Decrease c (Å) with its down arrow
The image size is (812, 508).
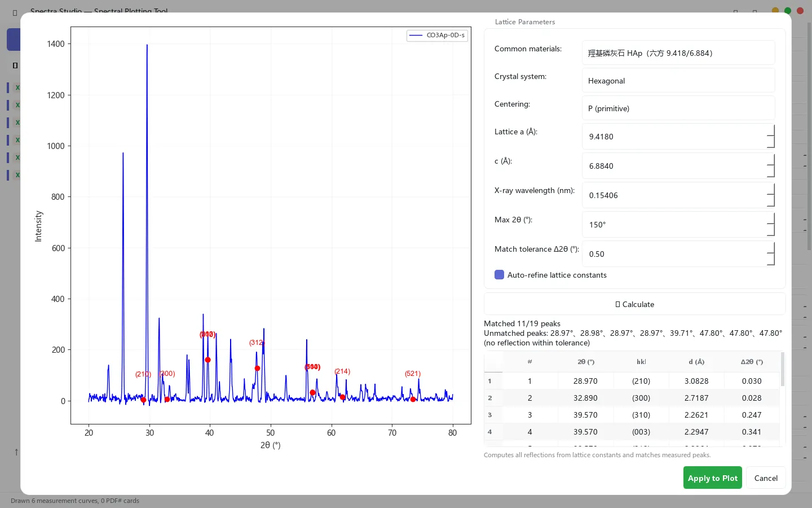point(771,172)
